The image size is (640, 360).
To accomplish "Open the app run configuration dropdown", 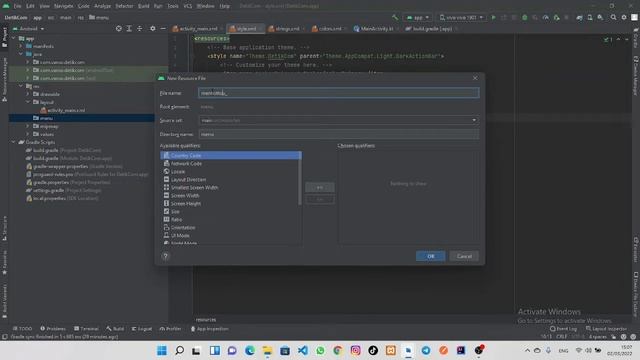I will coord(418,18).
